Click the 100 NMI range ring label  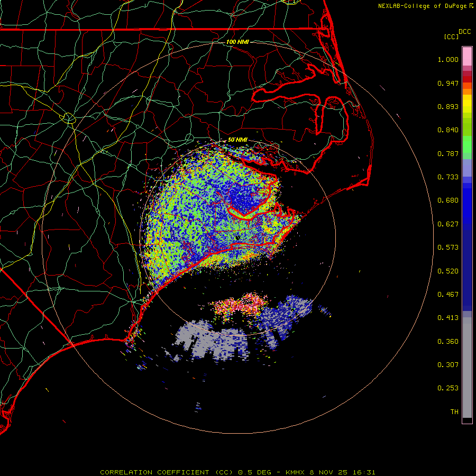237,42
